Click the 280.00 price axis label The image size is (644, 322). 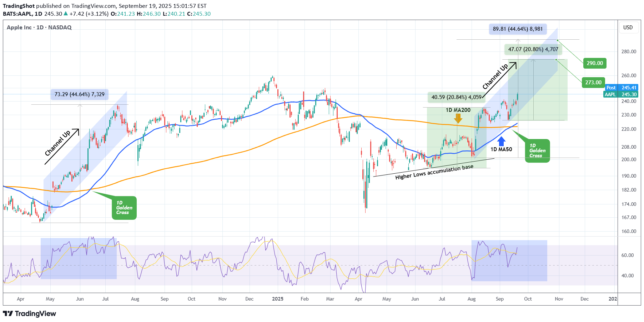pos(629,51)
